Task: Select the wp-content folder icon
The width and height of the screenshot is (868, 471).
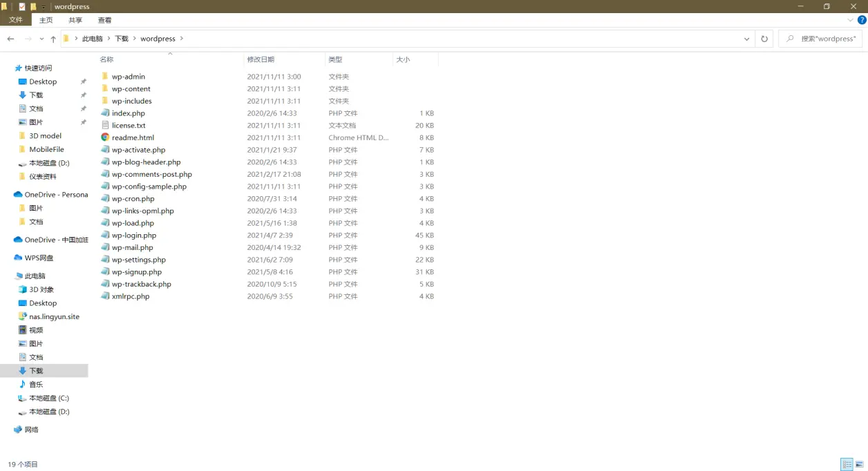Action: pos(105,89)
